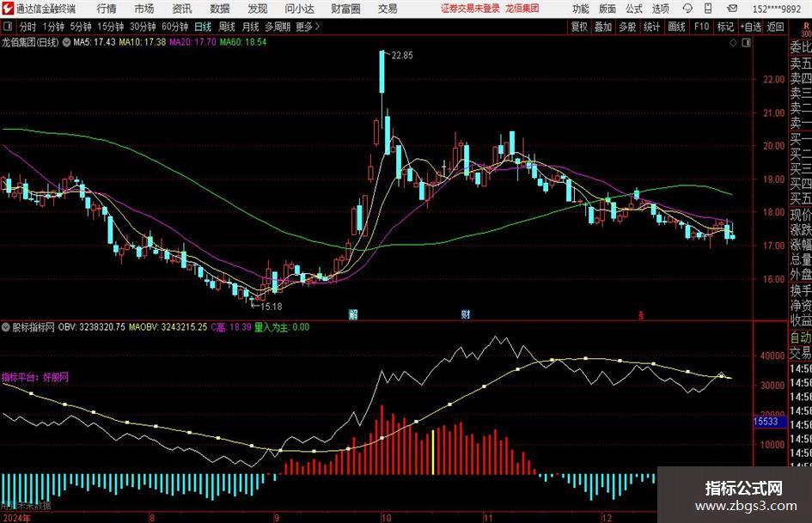The width and height of the screenshot is (812, 523).
Task: Click the OBV: 3238320.75 value label
Action: pyautogui.click(x=92, y=327)
